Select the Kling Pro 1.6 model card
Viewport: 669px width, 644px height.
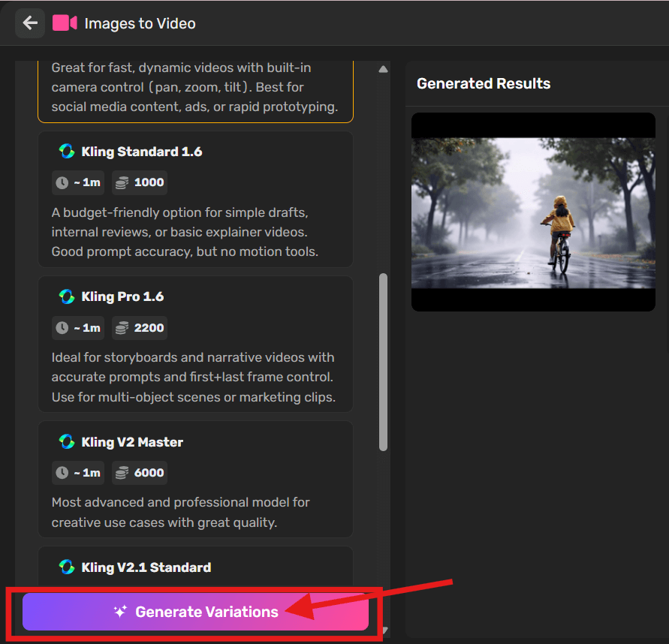pos(195,345)
